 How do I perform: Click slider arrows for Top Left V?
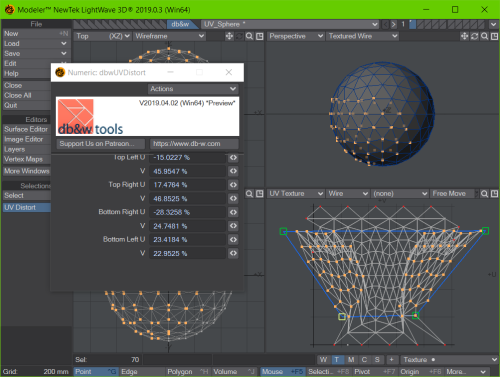tap(233, 171)
